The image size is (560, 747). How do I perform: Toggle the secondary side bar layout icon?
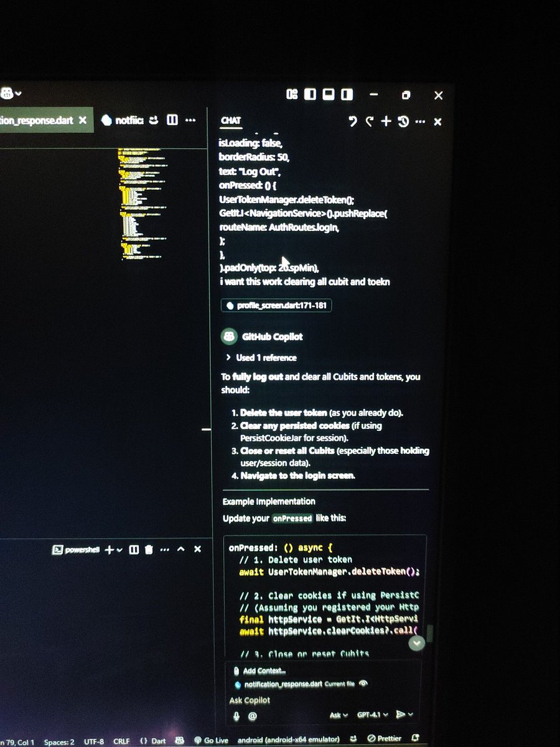(x=347, y=95)
